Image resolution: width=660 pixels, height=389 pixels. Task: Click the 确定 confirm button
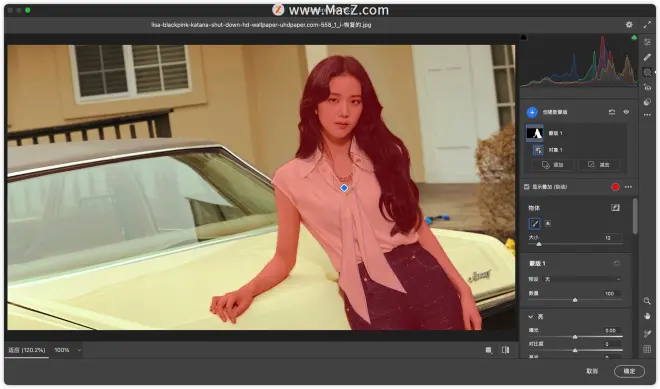point(629,371)
